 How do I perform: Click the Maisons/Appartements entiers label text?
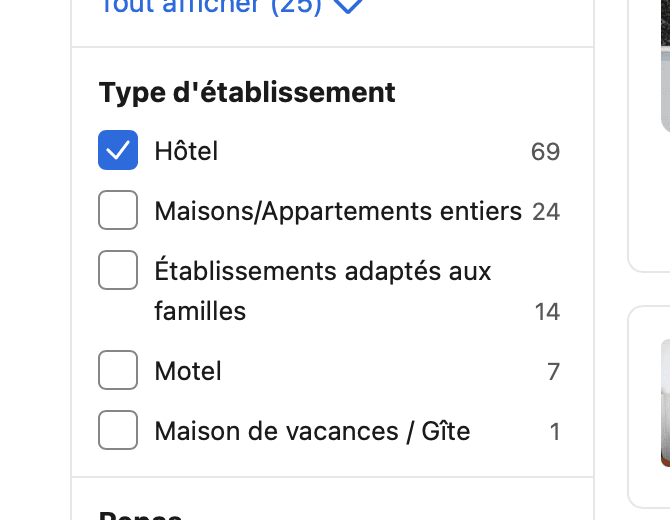pyautogui.click(x=338, y=211)
